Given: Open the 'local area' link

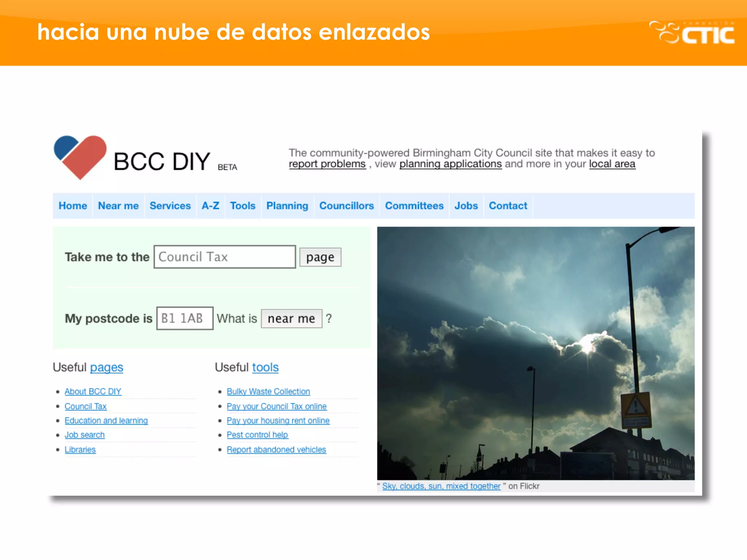Looking at the screenshot, I should [612, 164].
